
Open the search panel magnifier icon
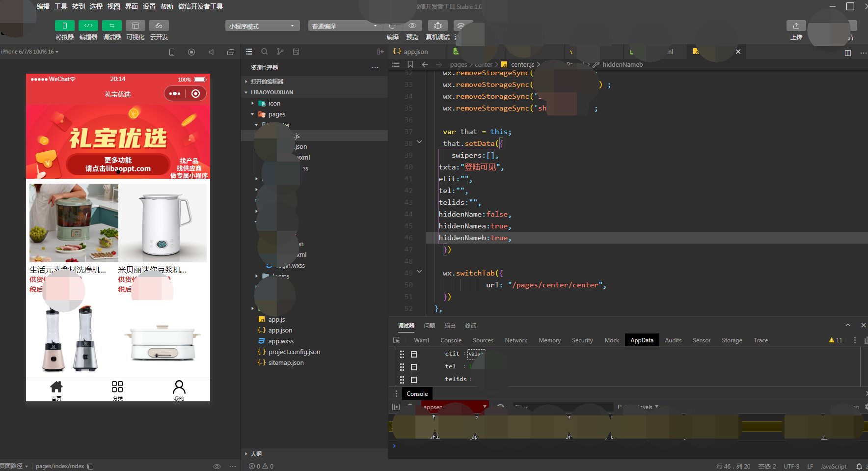[265, 52]
